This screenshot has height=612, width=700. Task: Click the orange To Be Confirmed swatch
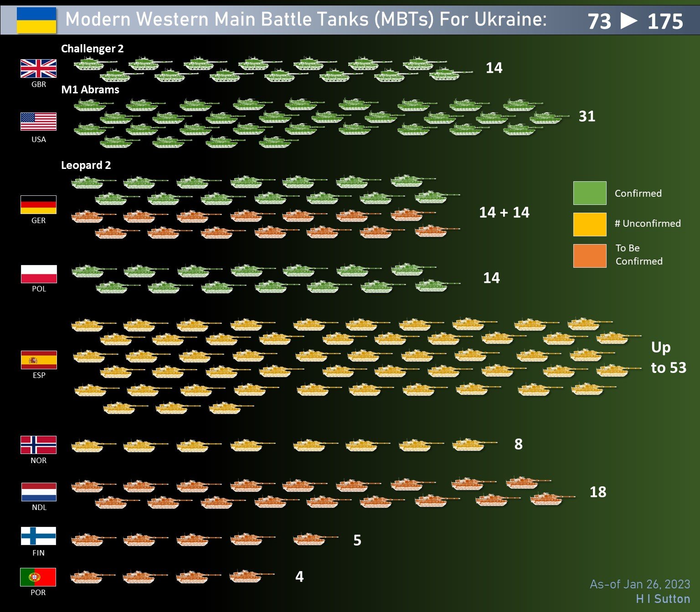tap(590, 255)
